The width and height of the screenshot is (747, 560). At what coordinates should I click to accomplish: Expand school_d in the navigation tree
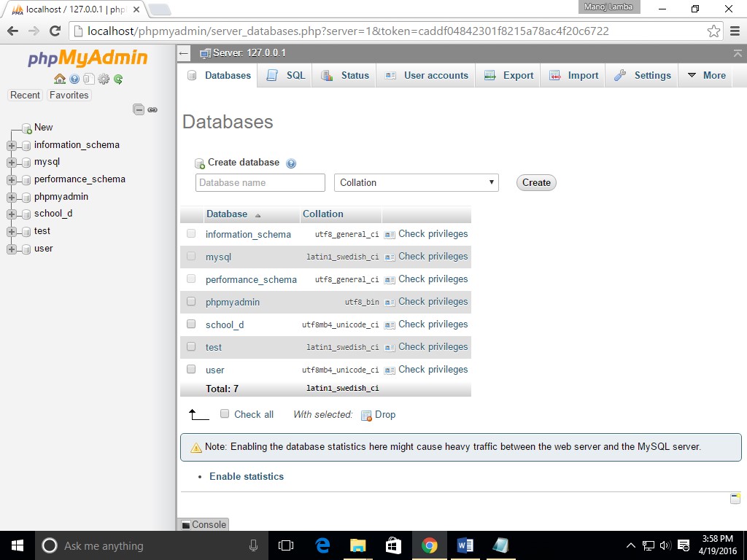[x=12, y=214]
